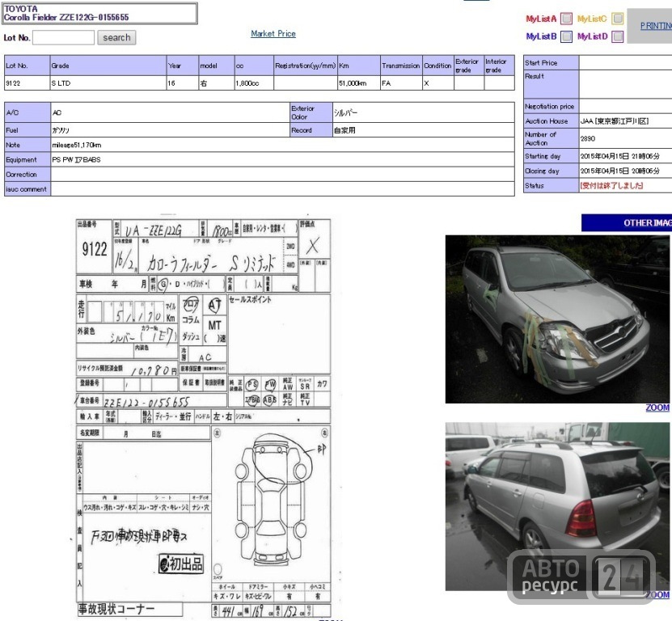Select note text mileage51,170km
Viewport: 672px width, 621px height.
coord(77,145)
